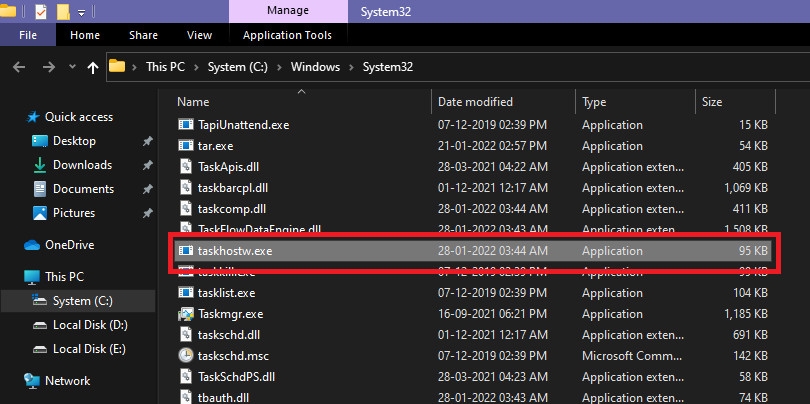Select the Manage contextual tab
The width and height of the screenshot is (810, 404).
coord(288,11)
